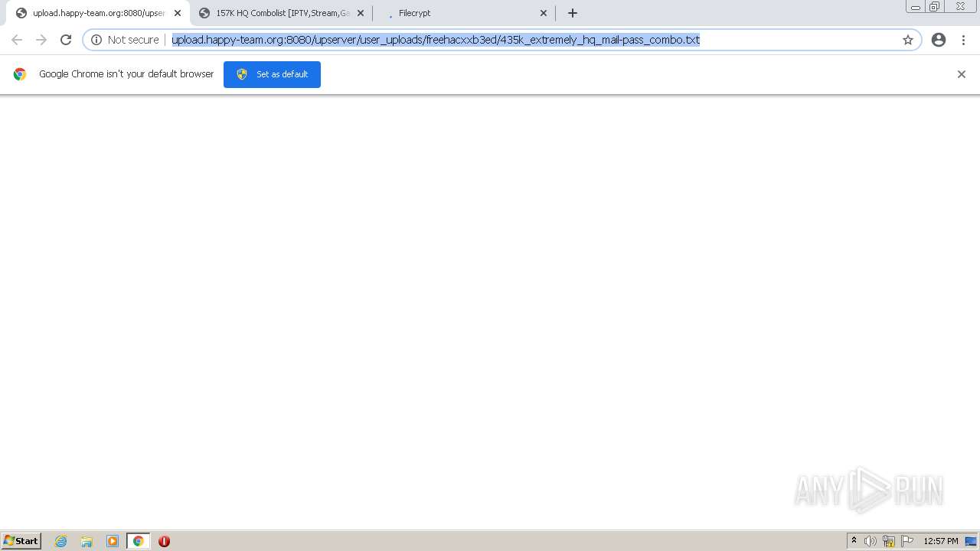Bookmark this page with the star icon
This screenshot has width=980, height=551.
point(908,40)
